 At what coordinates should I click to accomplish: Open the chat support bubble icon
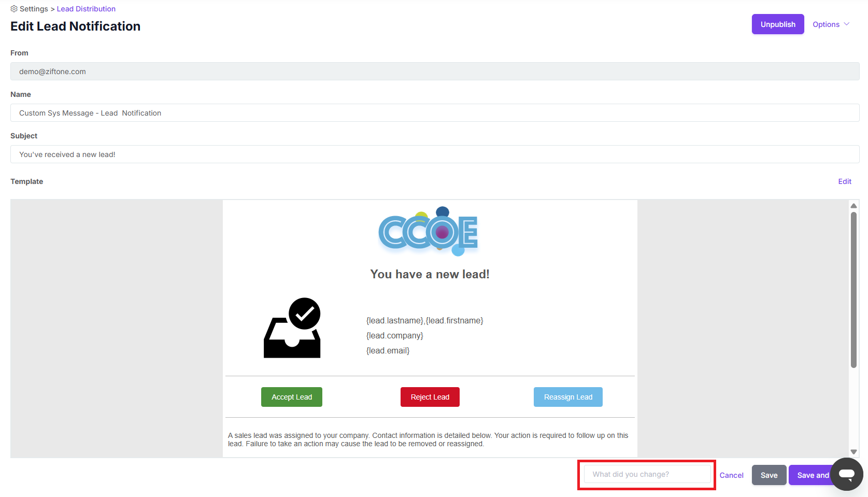click(x=846, y=474)
